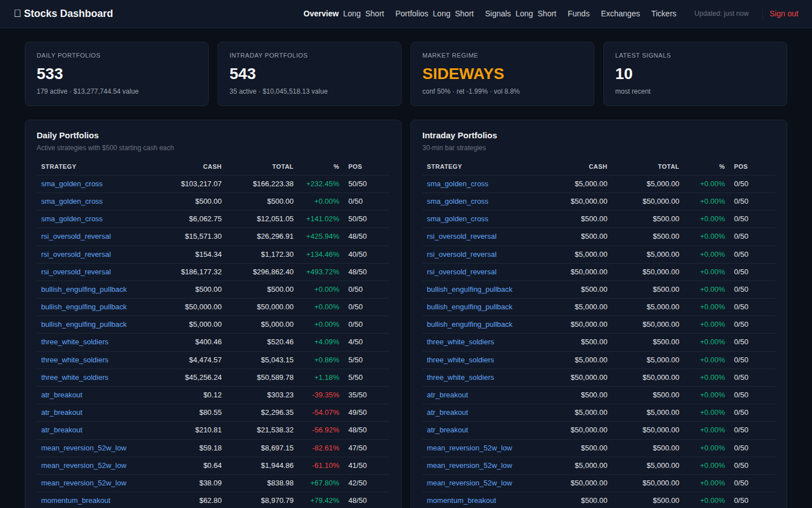Open the Signals navigation item
The width and height of the screenshot is (812, 508).
(498, 14)
